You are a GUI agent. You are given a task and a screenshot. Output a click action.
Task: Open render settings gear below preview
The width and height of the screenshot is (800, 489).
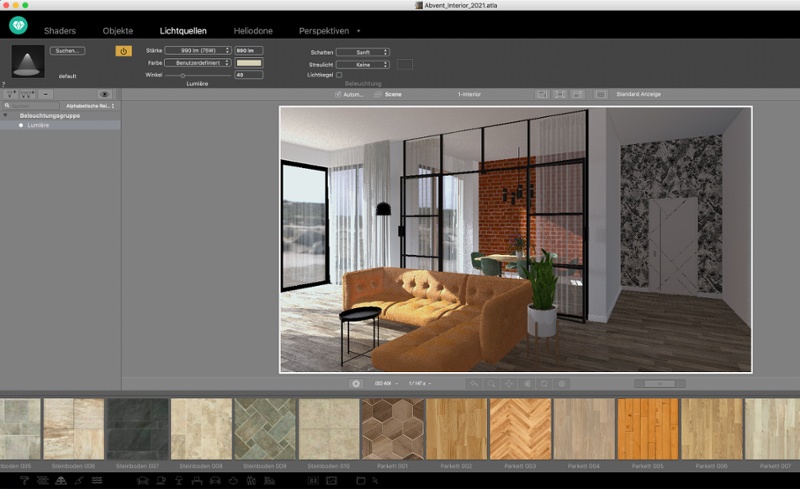tap(356, 383)
